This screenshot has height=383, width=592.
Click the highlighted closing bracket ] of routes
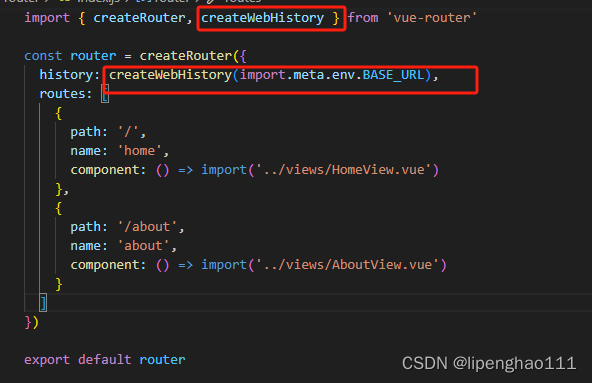click(x=43, y=303)
